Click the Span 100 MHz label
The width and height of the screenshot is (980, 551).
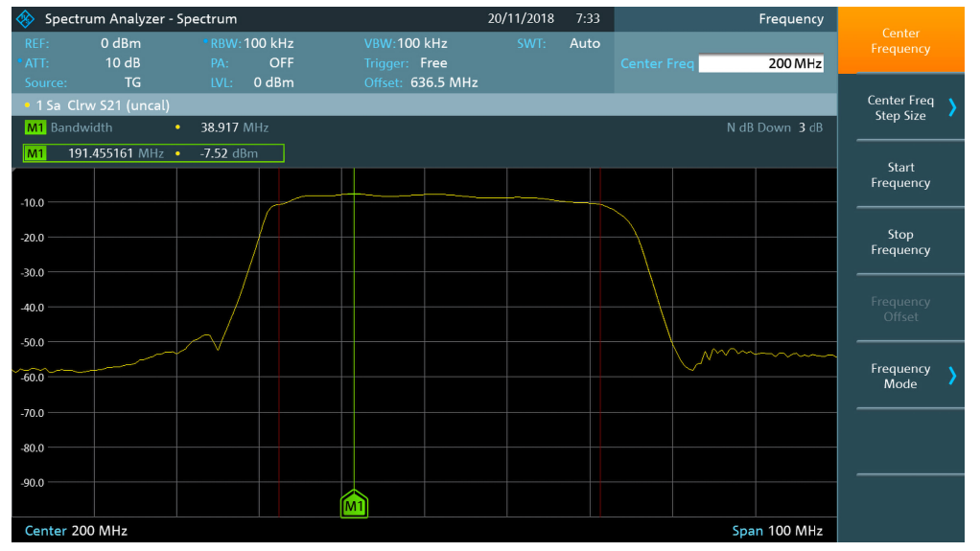pos(777,531)
